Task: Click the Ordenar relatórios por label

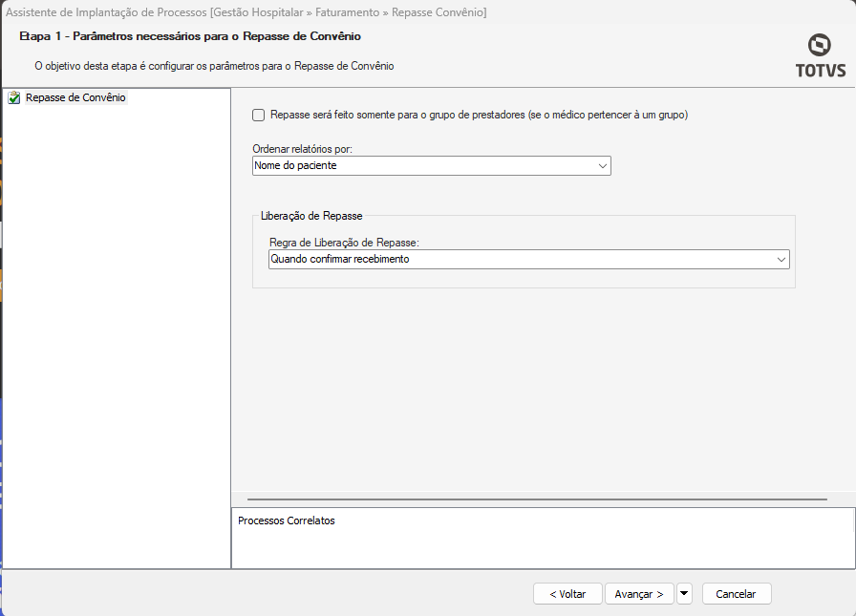Action: pyautogui.click(x=302, y=150)
